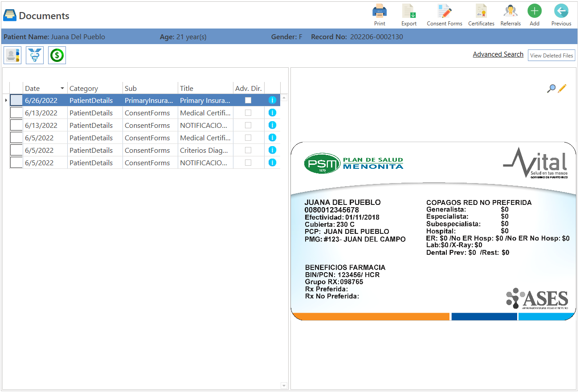The height and width of the screenshot is (392, 580).
Task: Open the Referrals tool
Action: tap(511, 15)
